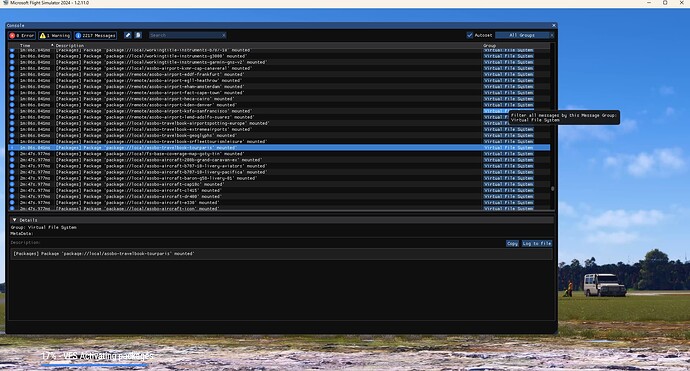Sort by the Description column header
This screenshot has width=690, height=371.
pos(70,45)
